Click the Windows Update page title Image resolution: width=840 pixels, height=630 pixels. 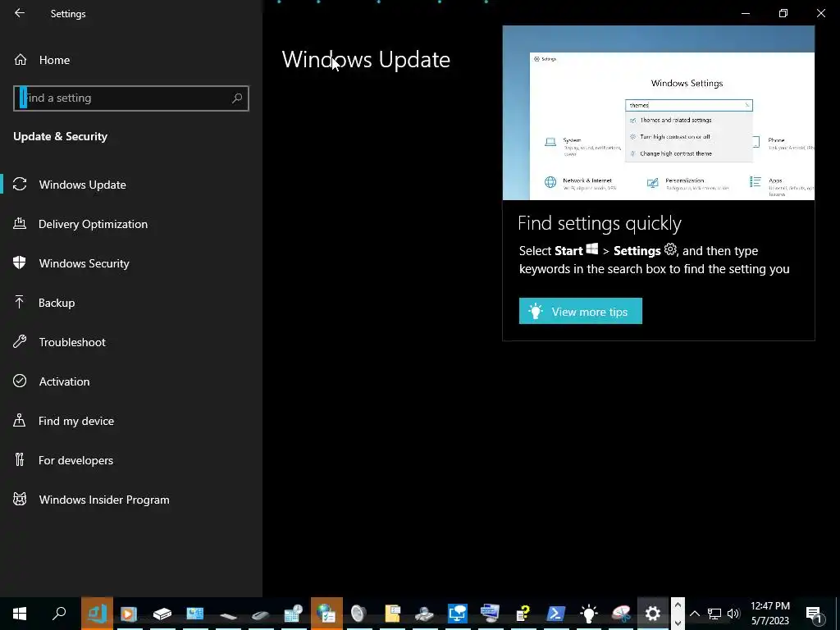[366, 59]
